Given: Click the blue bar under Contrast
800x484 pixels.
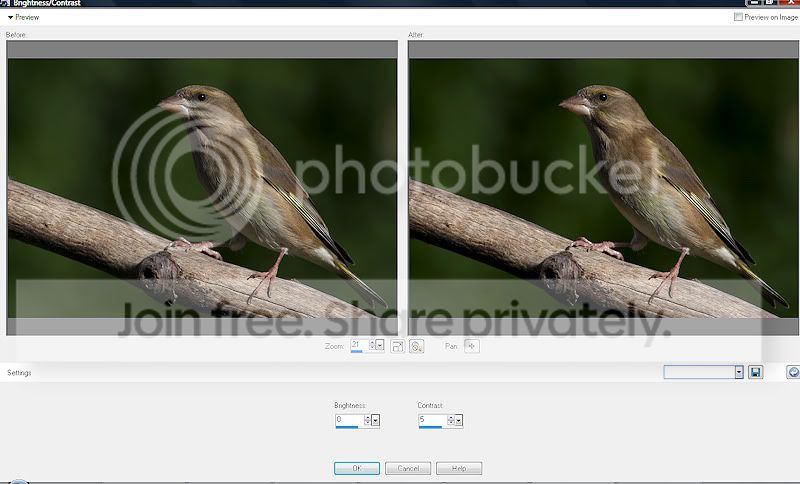Looking at the screenshot, I should pyautogui.click(x=430, y=427).
